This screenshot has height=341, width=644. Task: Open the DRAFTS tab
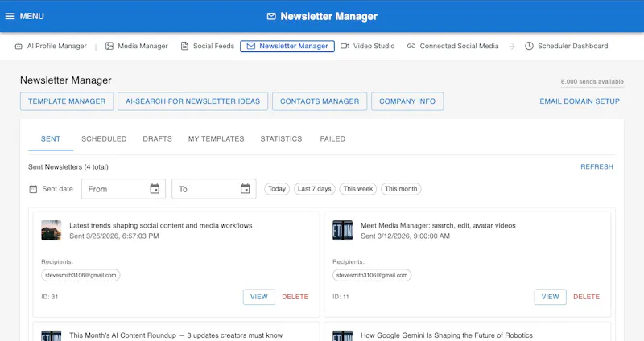tap(157, 138)
